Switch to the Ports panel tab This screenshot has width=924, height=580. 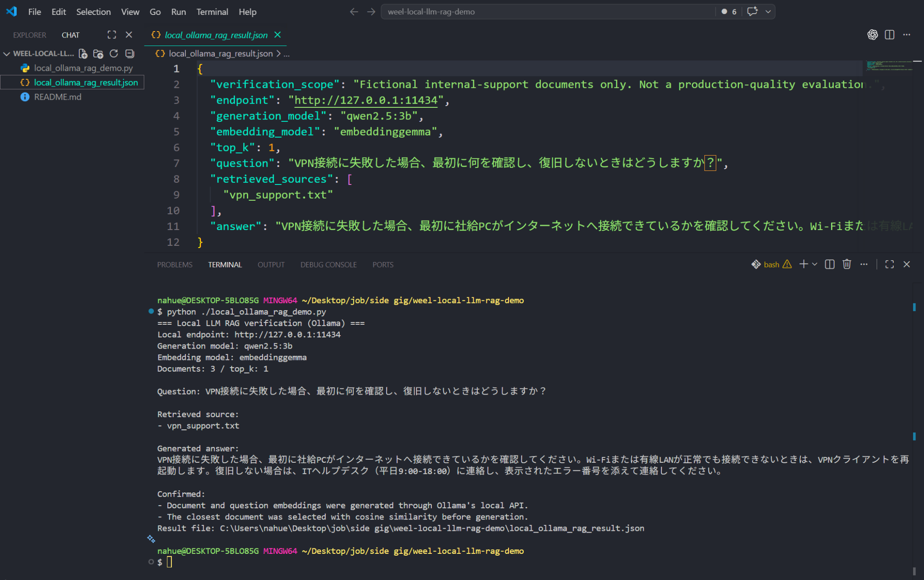383,265
